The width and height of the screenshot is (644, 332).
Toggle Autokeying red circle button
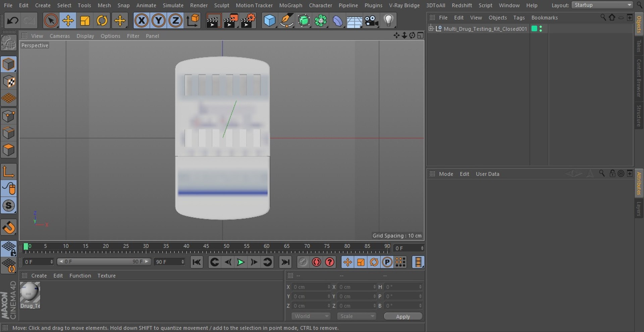click(316, 262)
